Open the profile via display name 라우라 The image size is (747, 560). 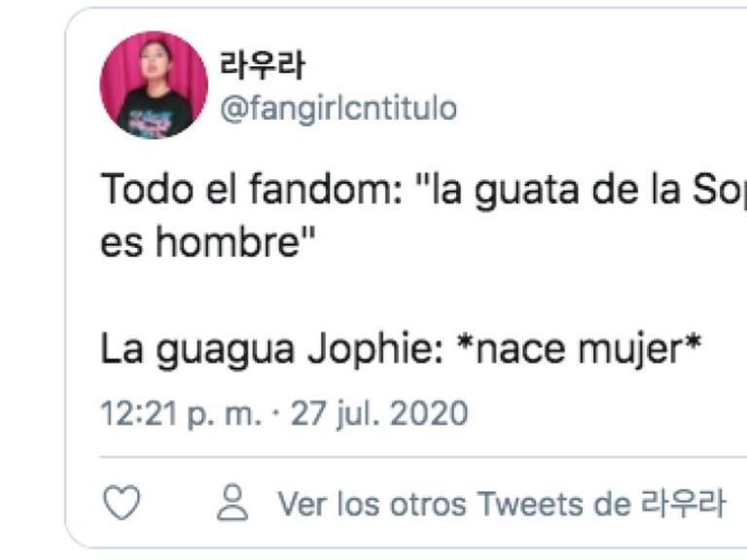click(262, 65)
